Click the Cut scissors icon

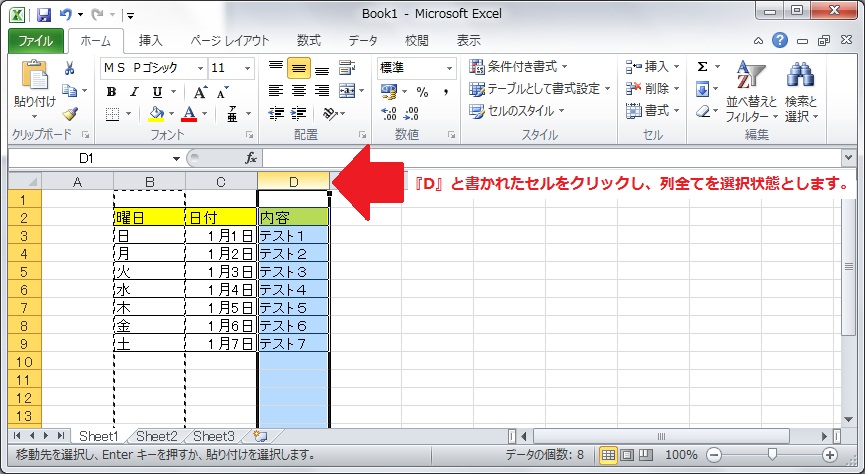point(70,68)
